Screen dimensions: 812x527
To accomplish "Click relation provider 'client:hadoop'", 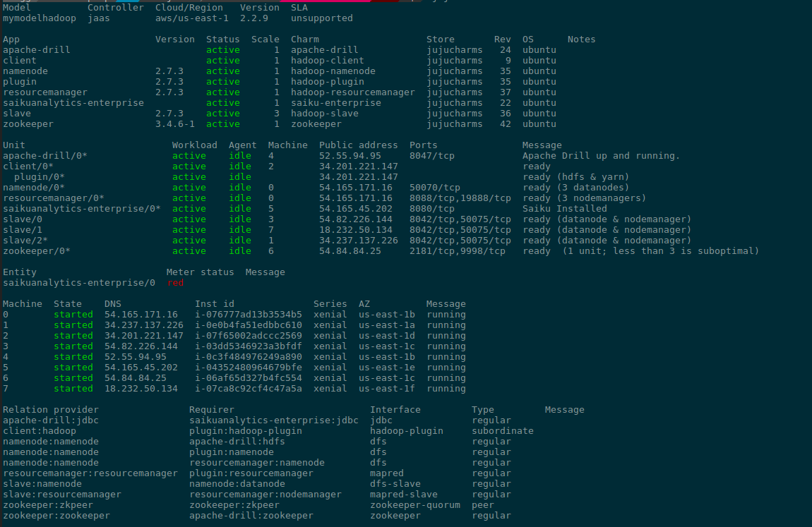I will (x=40, y=431).
